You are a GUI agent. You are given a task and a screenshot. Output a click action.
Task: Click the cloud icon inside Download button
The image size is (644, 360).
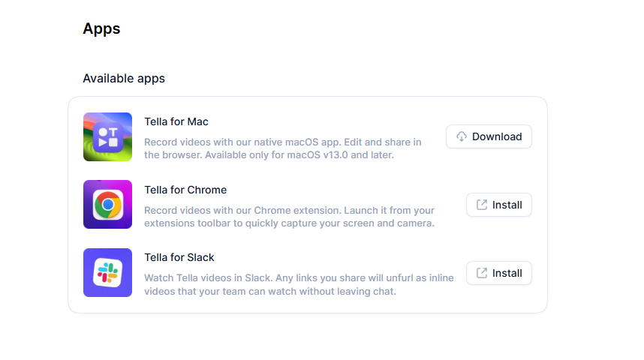[x=462, y=136]
